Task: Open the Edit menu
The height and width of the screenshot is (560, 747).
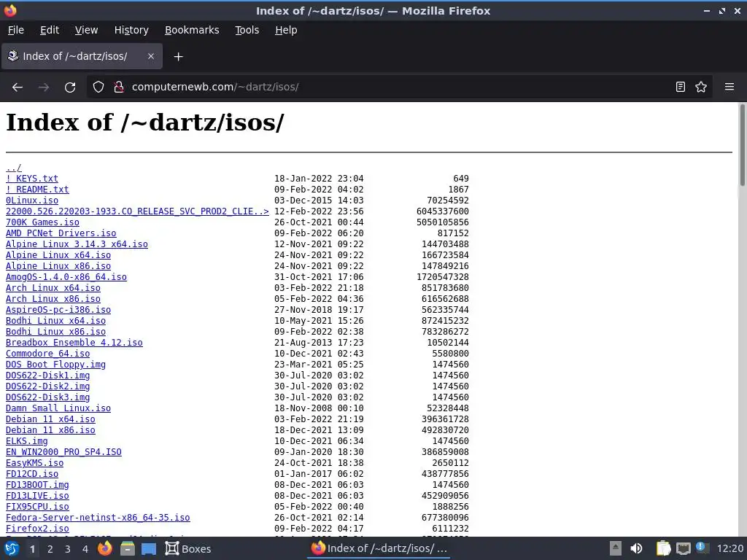Action: point(50,30)
